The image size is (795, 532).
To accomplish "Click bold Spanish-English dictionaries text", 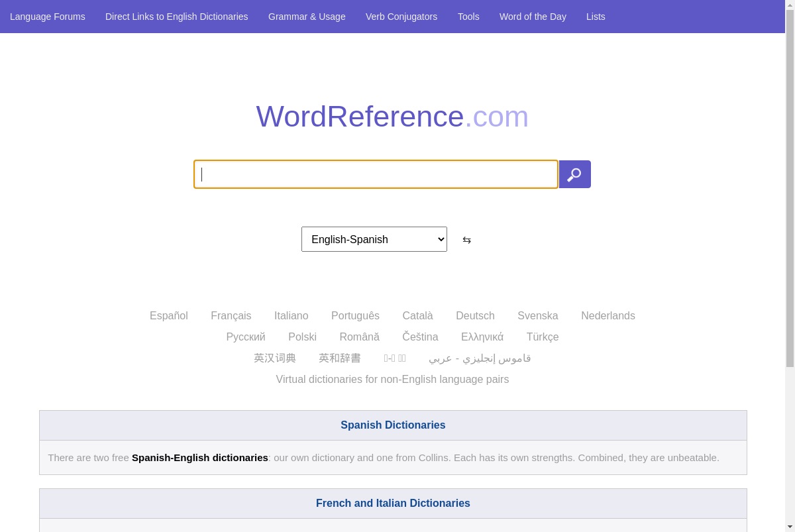I will coord(200,458).
